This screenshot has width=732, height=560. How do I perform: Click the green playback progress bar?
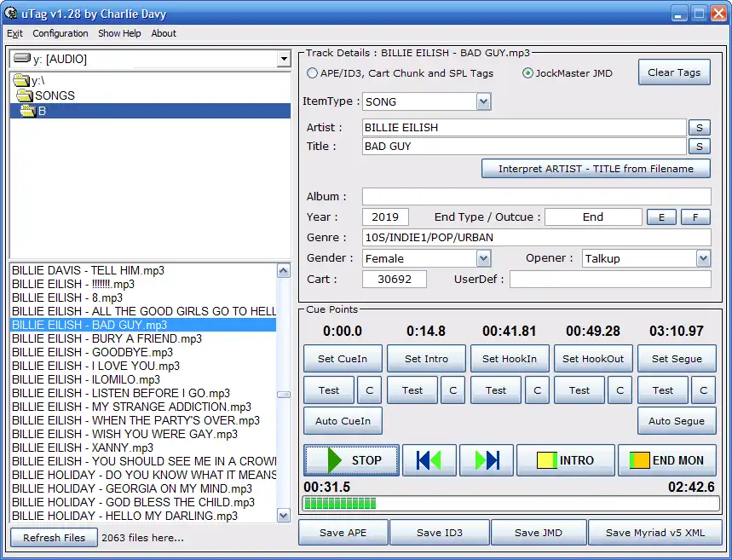[x=511, y=504]
